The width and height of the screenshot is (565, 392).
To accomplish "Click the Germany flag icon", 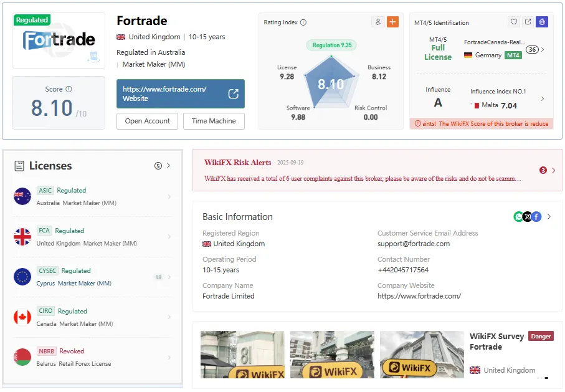I will pyautogui.click(x=468, y=55).
